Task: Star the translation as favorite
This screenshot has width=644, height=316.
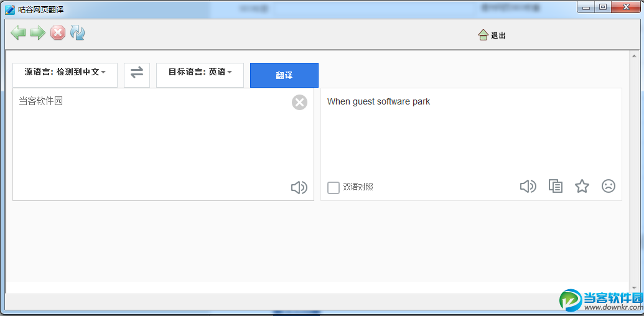Action: [582, 187]
